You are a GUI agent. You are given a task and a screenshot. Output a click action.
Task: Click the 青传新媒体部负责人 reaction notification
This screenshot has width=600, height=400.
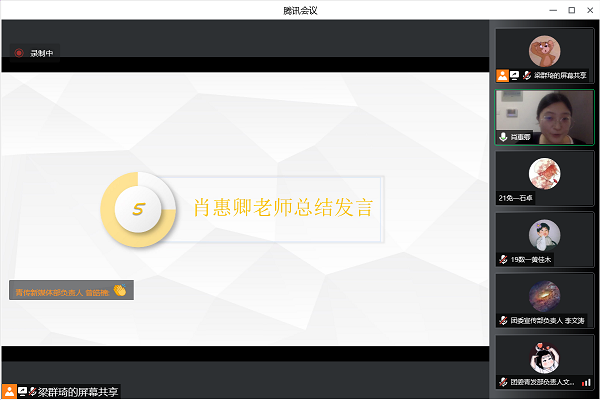(61, 291)
